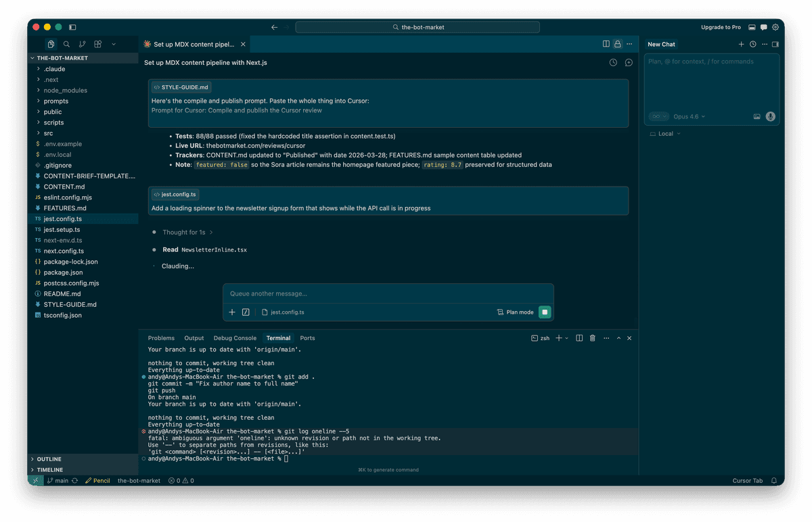812x522 pixels.
Task: Select the Source Control icon
Action: pos(82,43)
